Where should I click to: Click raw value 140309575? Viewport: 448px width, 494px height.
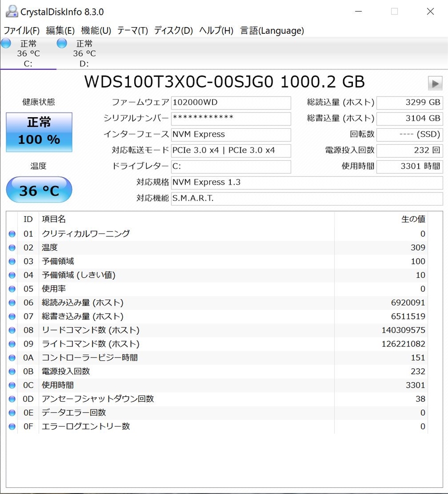coord(403,330)
